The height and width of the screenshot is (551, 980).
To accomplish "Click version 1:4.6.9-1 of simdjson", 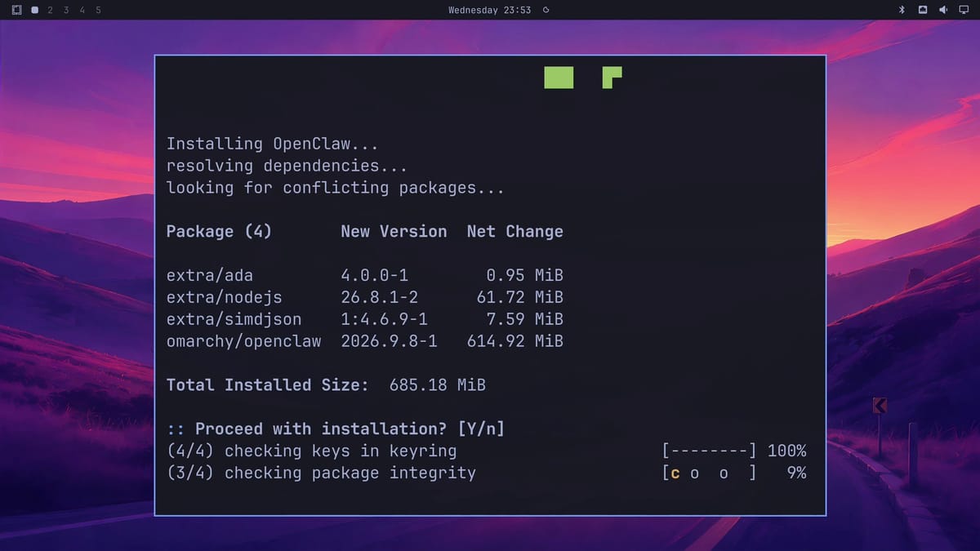I will click(384, 319).
